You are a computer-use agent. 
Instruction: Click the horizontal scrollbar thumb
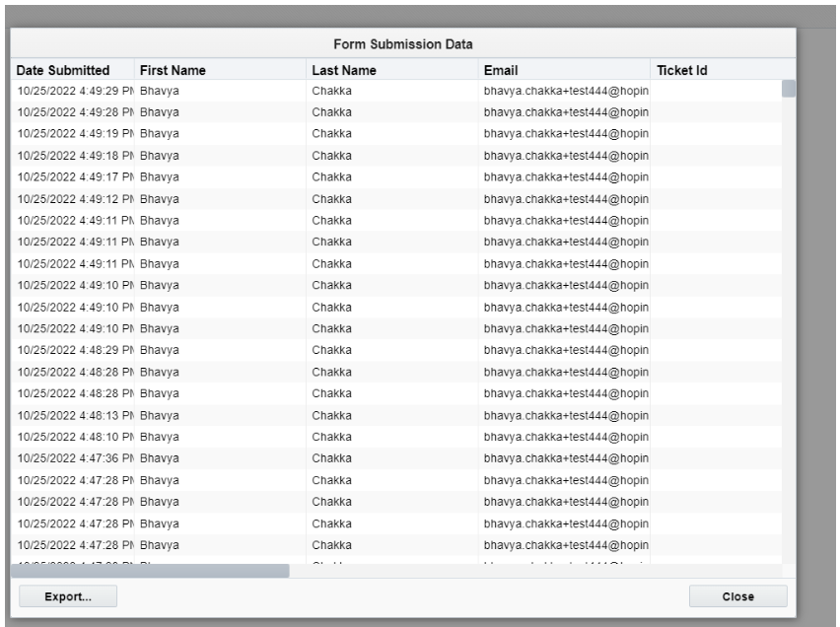tap(150, 571)
